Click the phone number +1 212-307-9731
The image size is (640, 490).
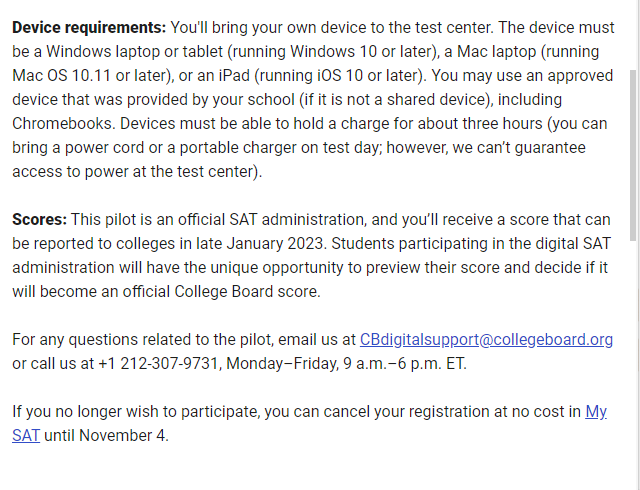point(159,363)
